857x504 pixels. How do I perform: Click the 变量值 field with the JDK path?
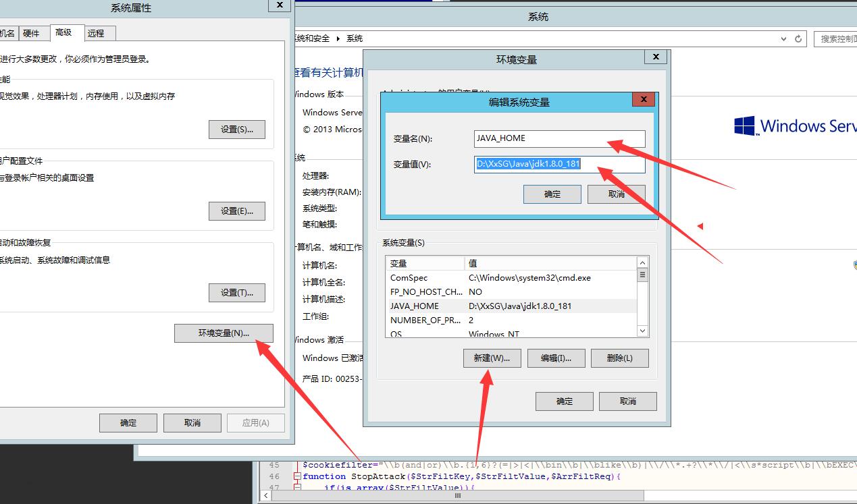pos(559,164)
